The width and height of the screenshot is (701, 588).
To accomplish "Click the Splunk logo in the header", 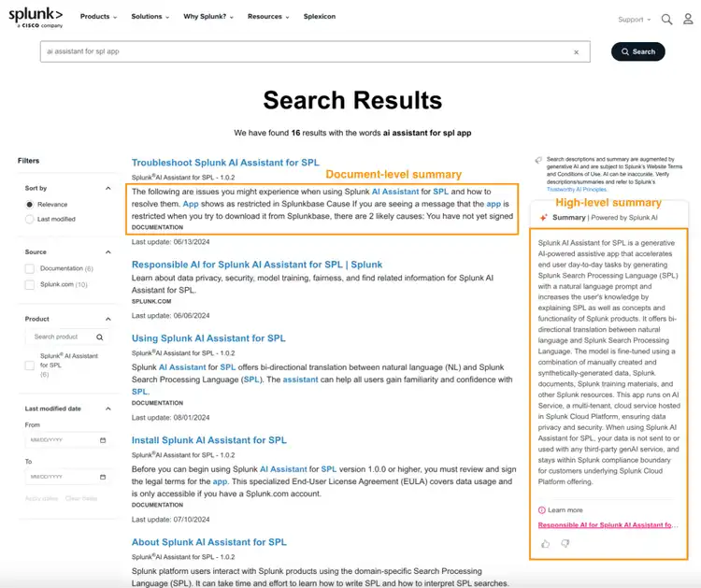I will 37,16.
